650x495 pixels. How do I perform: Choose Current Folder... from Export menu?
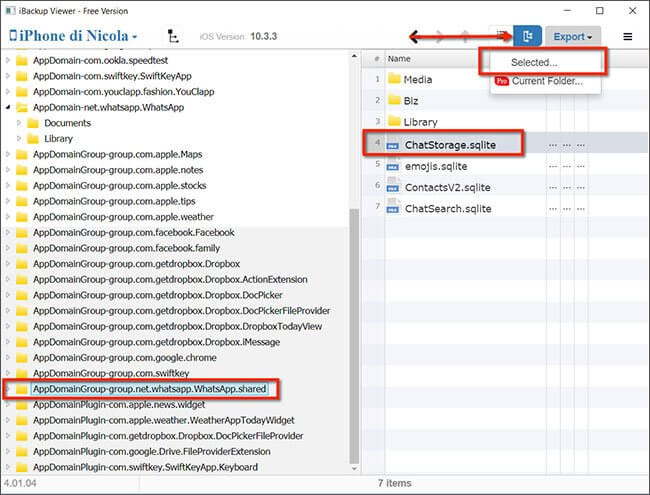coord(546,81)
